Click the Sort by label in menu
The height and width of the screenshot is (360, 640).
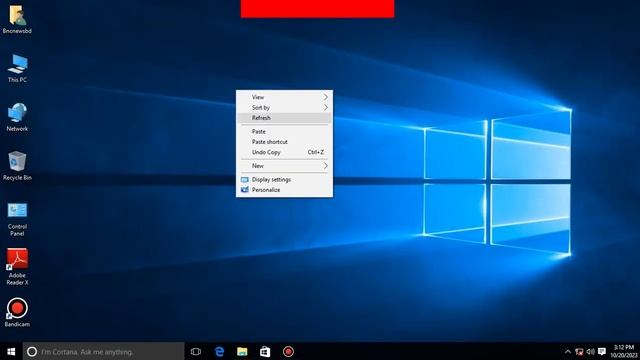[261, 107]
